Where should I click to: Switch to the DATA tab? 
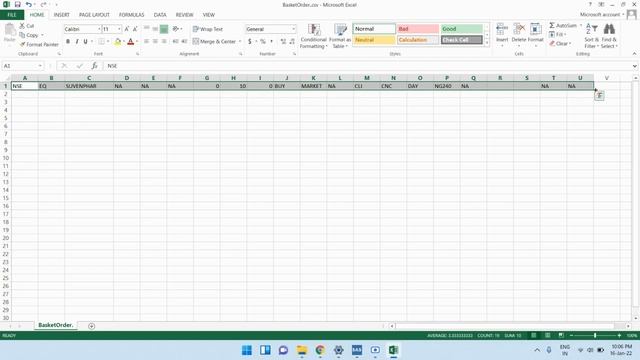160,15
